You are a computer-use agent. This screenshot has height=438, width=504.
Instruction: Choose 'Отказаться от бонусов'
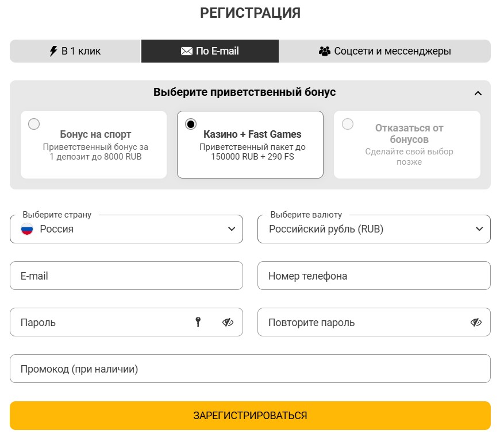click(x=347, y=123)
